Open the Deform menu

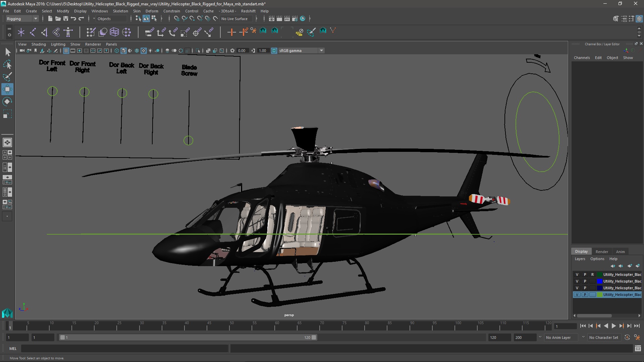(152, 11)
